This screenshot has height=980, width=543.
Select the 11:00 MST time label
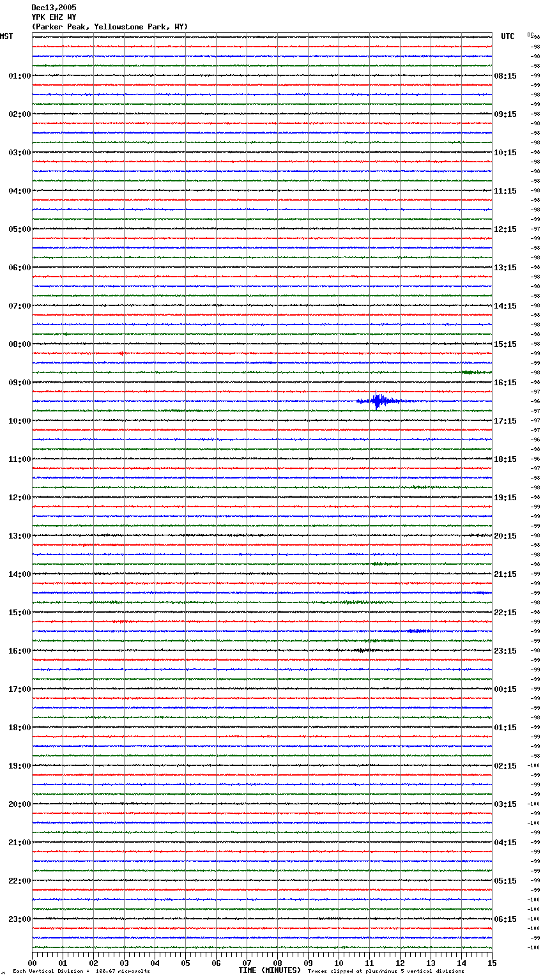pos(19,459)
